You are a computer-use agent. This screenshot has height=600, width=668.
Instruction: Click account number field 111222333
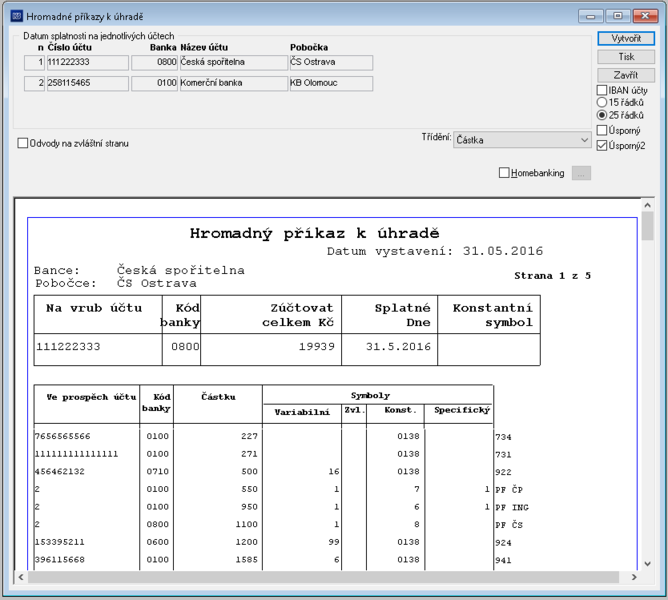pyautogui.click(x=87, y=62)
